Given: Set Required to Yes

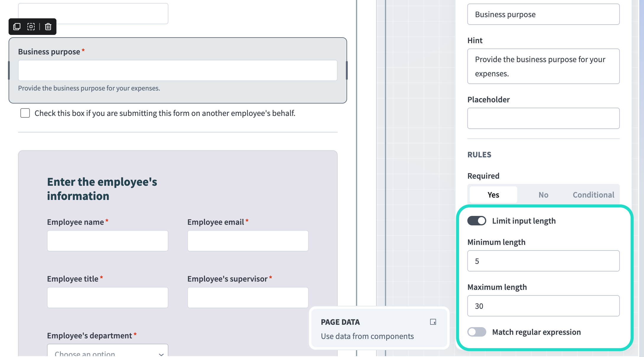Looking at the screenshot, I should pos(493,195).
